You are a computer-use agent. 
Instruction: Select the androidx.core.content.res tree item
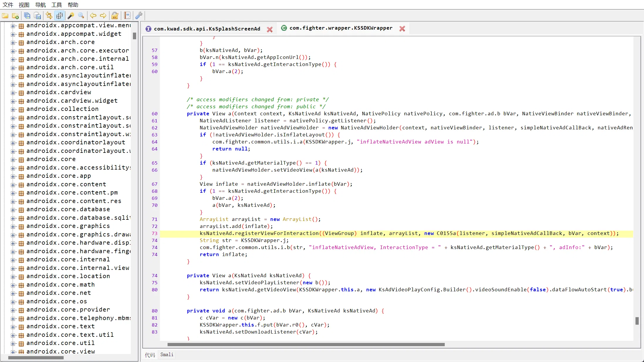pos(74,201)
